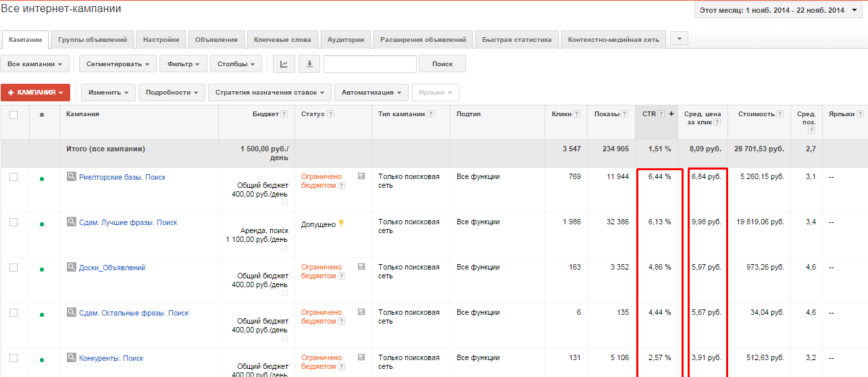Check the Сдам. Лучшие фразы row checkbox
The width and height of the screenshot is (868, 377).
pos(14,222)
